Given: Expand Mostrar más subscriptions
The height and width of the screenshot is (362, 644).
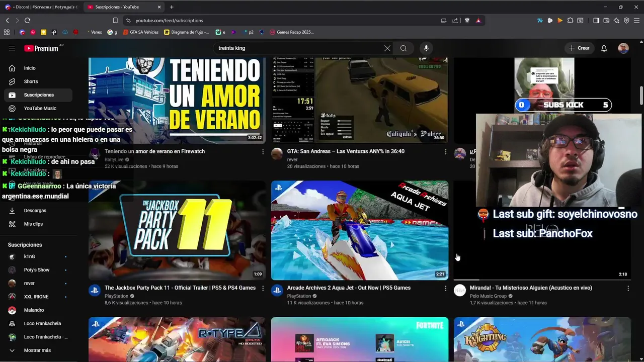Looking at the screenshot, I should (x=38, y=350).
